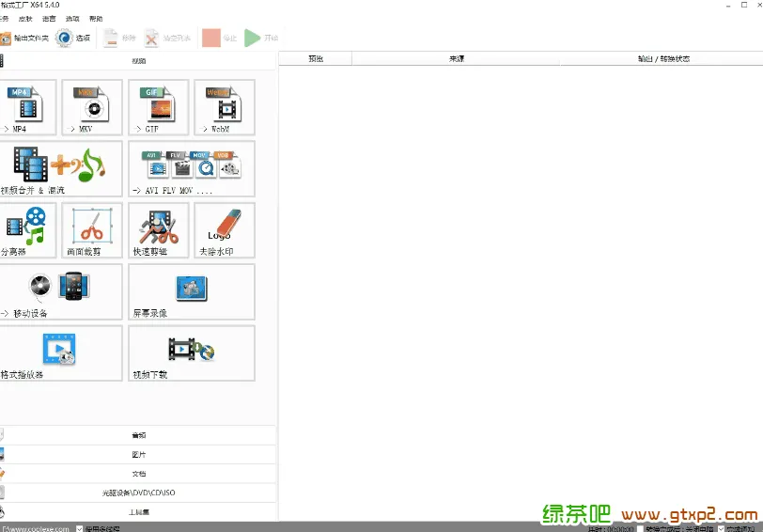Start the 屏幕录像 screen recorder
The width and height of the screenshot is (763, 532).
(191, 290)
